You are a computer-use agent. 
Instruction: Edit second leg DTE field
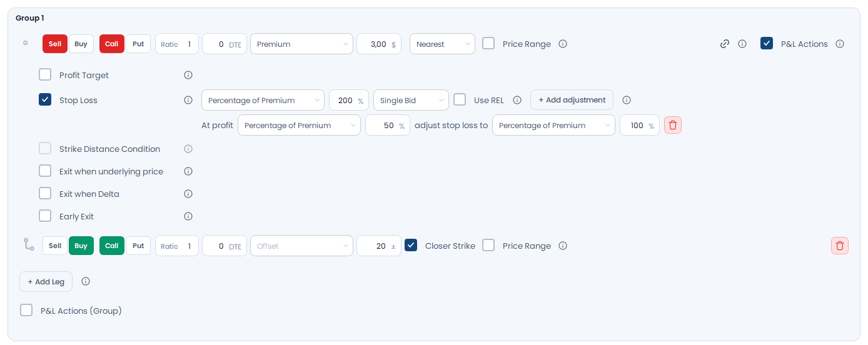tap(225, 246)
